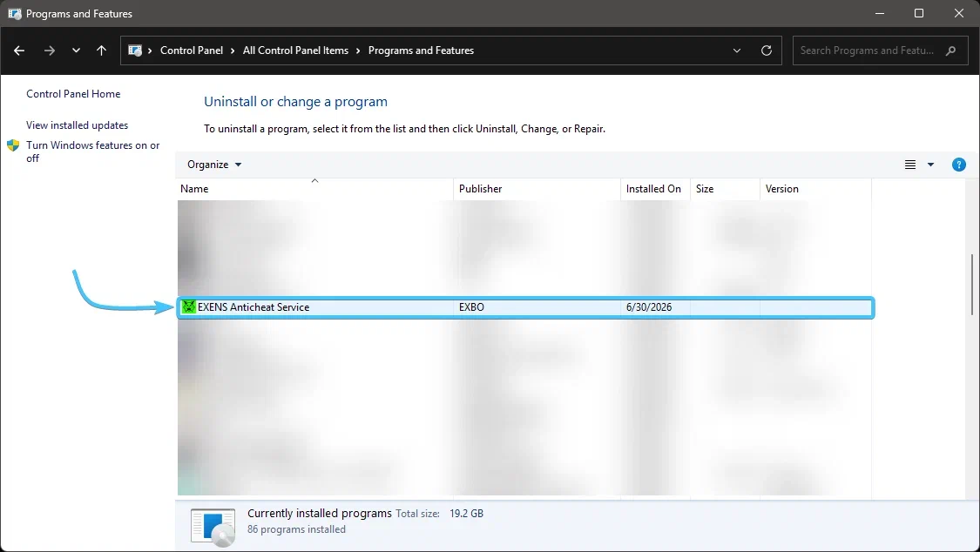980x552 pixels.
Task: Click the EXBO publisher cell
Action: coord(471,307)
